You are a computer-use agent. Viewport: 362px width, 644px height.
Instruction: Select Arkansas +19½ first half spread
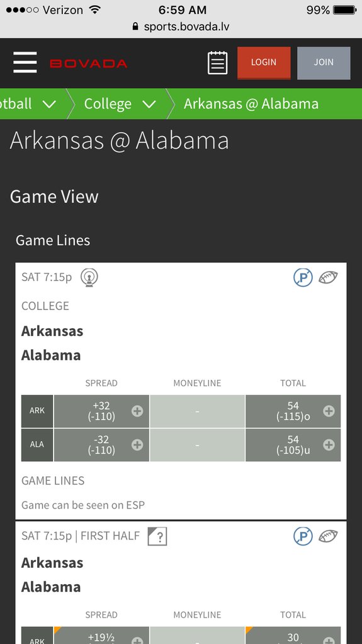[101, 635]
